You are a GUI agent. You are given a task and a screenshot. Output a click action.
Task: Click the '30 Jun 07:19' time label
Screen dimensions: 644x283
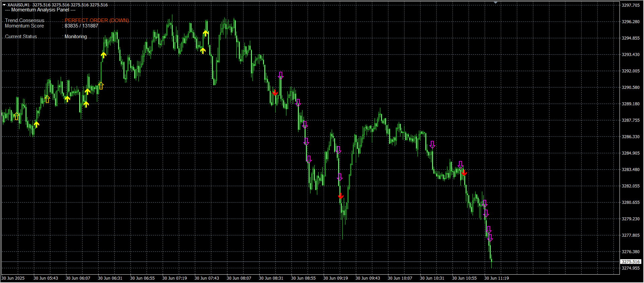(174, 278)
